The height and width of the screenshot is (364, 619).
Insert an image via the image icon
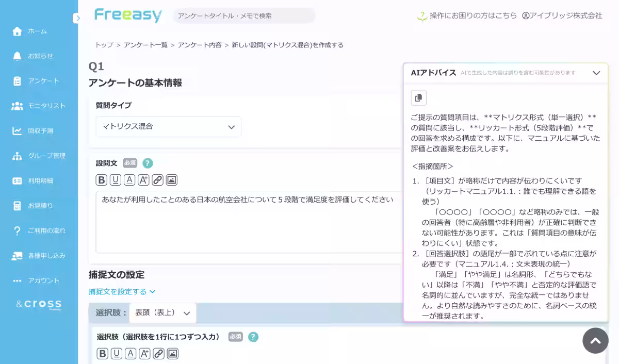(x=172, y=179)
